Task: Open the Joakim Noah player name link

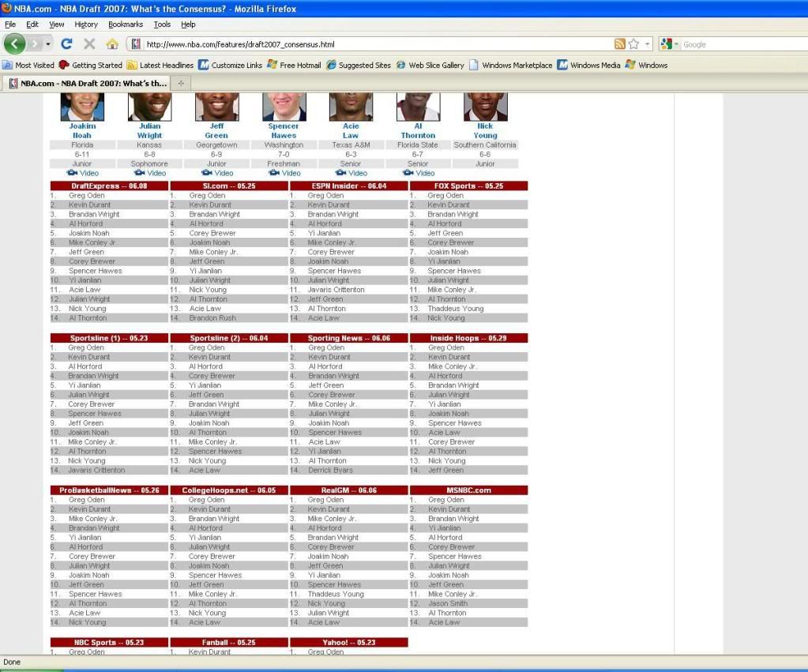Action: [82, 131]
